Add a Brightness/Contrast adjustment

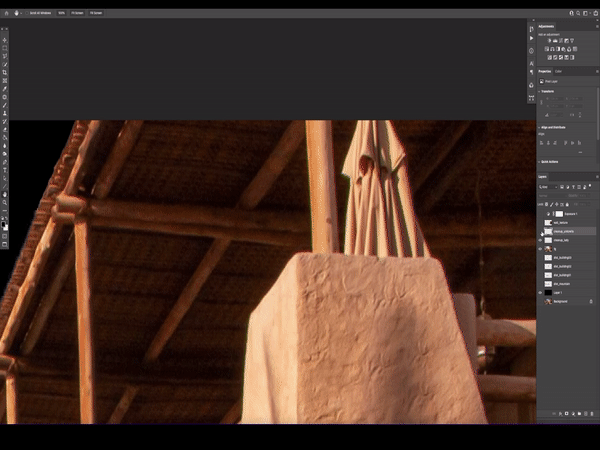[549, 41]
